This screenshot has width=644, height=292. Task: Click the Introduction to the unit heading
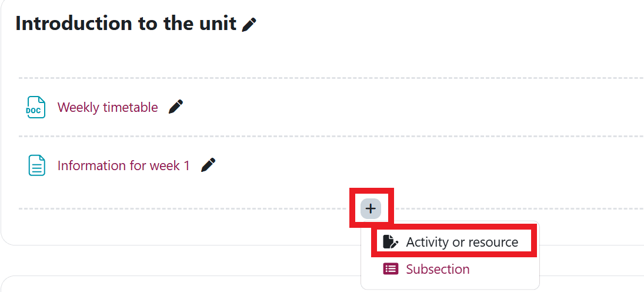[x=125, y=24]
